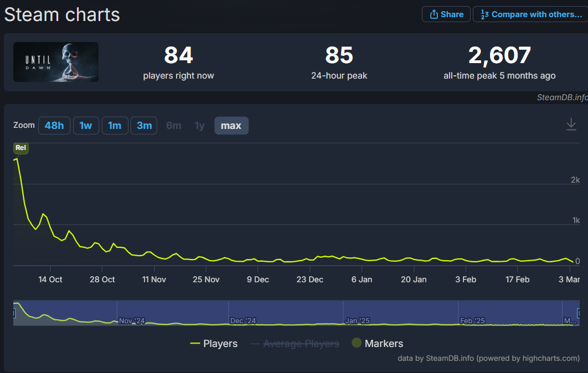Click the 1k y-axis label
This screenshot has height=373, width=588.
pos(576,220)
